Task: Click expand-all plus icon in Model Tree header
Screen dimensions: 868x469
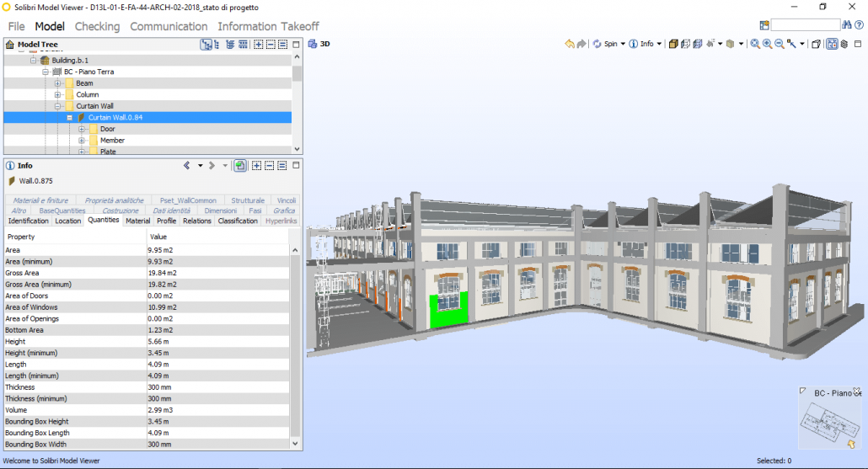Action: 259,45
